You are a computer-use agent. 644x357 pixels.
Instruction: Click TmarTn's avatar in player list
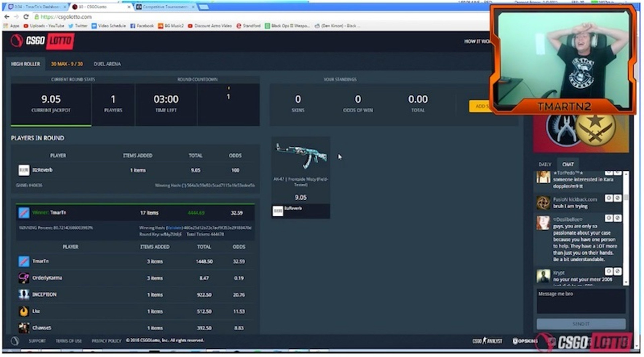pyautogui.click(x=23, y=261)
